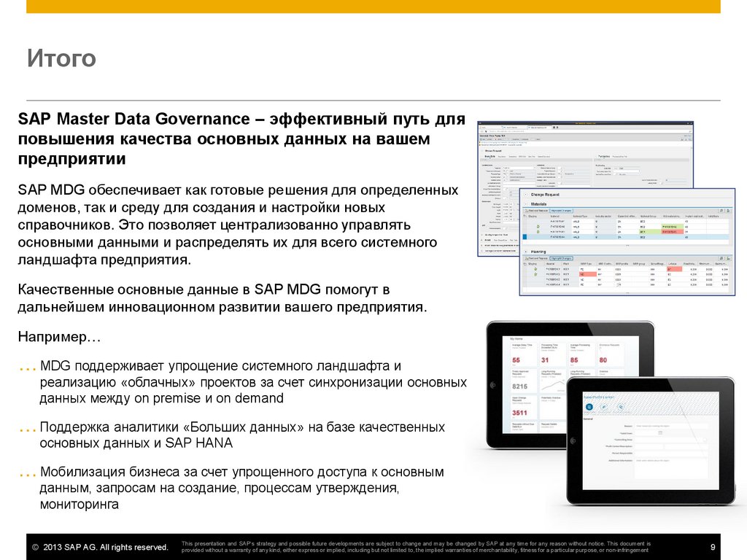The width and height of the screenshot is (747, 560).
Task: Click the red highlighted cell in Materials table
Action: point(670,232)
